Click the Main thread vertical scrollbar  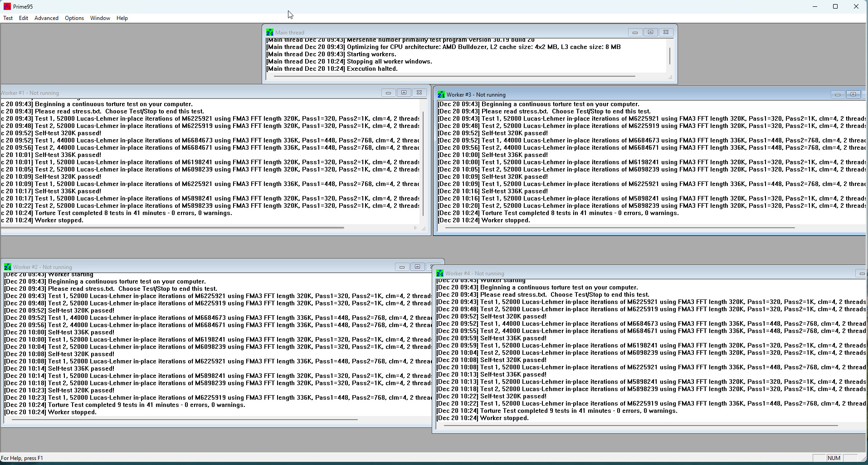click(670, 56)
